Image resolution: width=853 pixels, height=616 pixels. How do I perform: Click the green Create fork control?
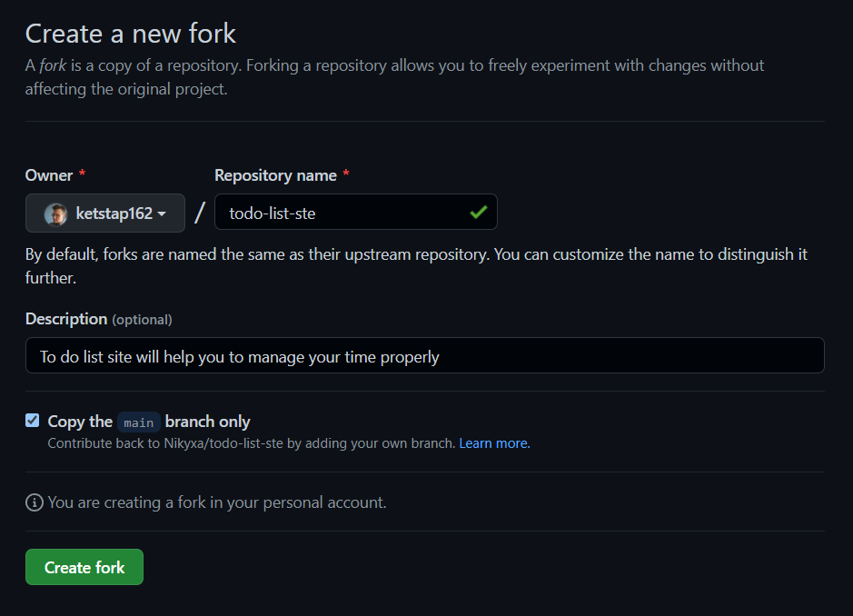(84, 566)
